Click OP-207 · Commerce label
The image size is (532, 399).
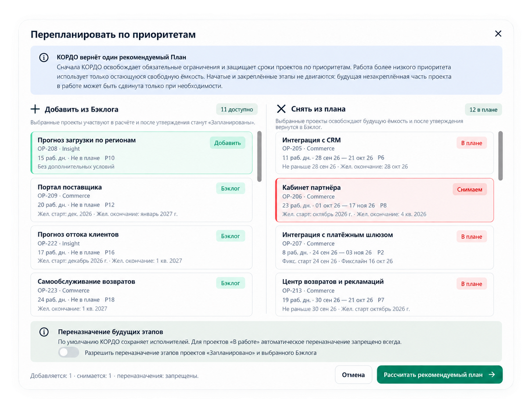tap(308, 244)
